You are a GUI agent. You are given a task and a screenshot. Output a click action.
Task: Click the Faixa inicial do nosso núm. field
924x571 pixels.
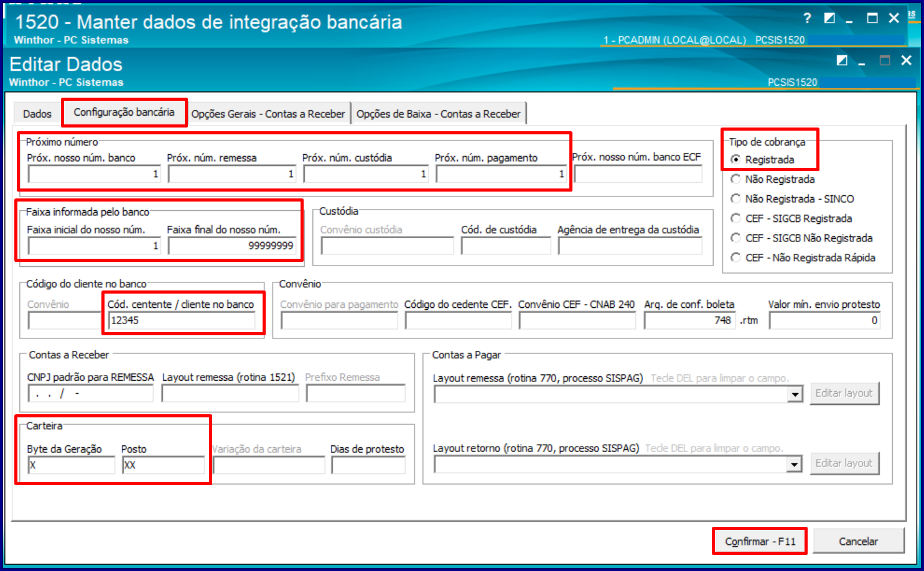point(94,246)
